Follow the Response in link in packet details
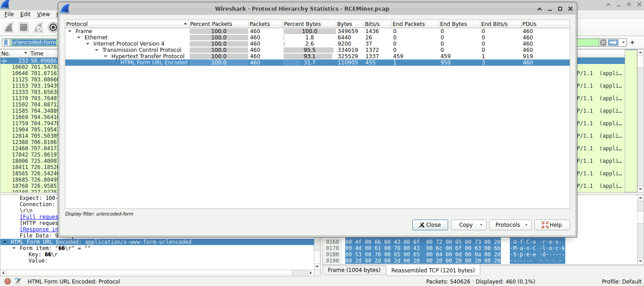Viewport: 644px width, 286px height. (x=39, y=229)
